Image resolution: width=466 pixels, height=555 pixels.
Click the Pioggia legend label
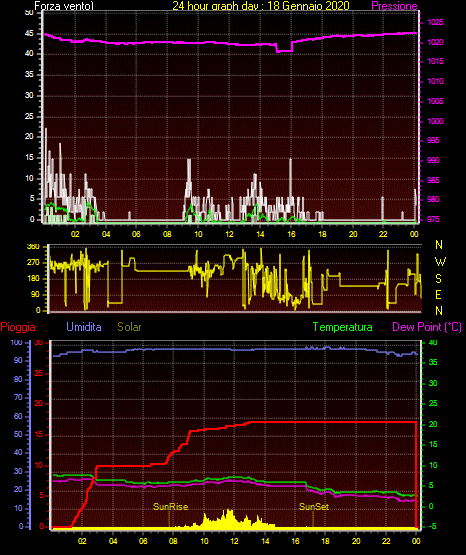pos(18,327)
